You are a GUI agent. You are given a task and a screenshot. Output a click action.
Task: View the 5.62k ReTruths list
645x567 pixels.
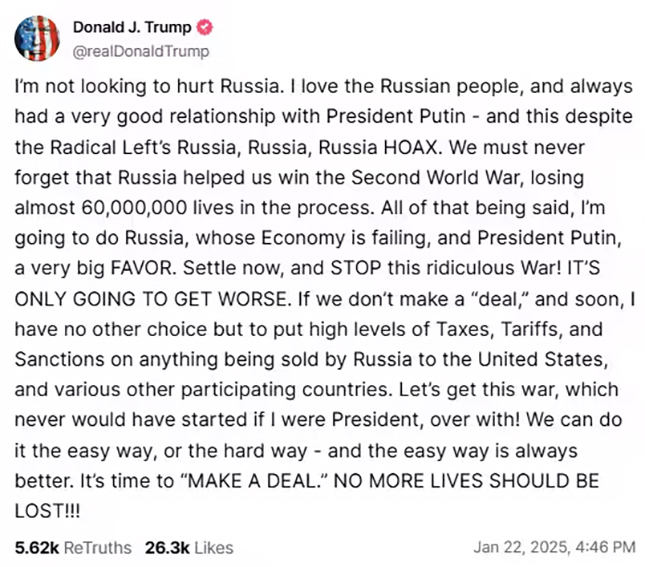coord(73,548)
